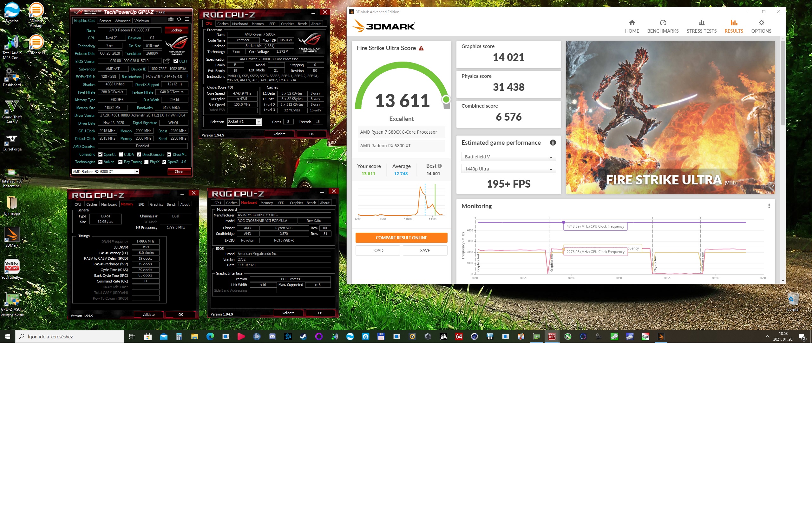Show Estimated game performance info icon
Viewport: 812px width, 512px height.
[x=553, y=143]
